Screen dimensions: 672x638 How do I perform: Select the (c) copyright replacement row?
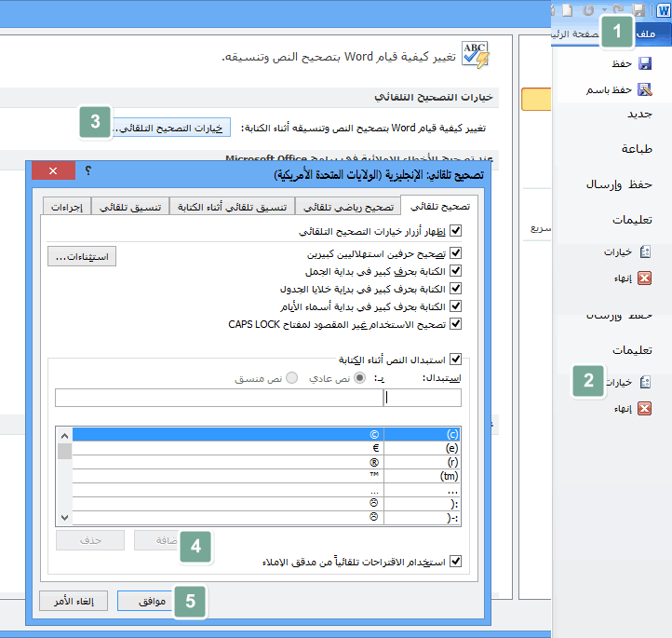[x=266, y=434]
